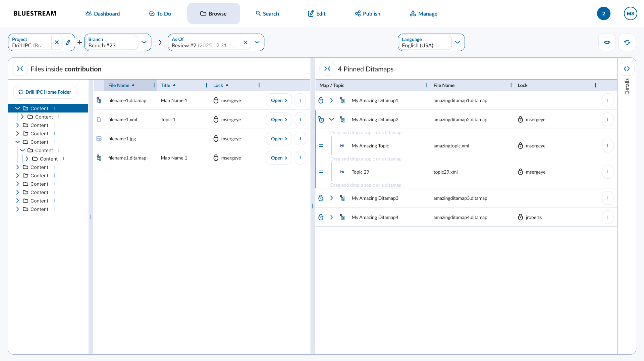Go to the Dashboard tab
644x361 pixels.
tap(103, 13)
